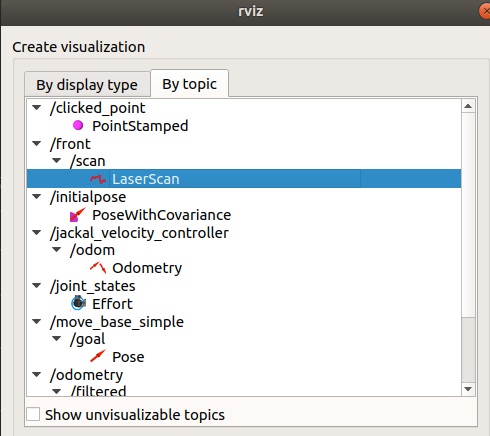490x436 pixels.
Task: Click the /filtered topic label
Action: point(98,391)
